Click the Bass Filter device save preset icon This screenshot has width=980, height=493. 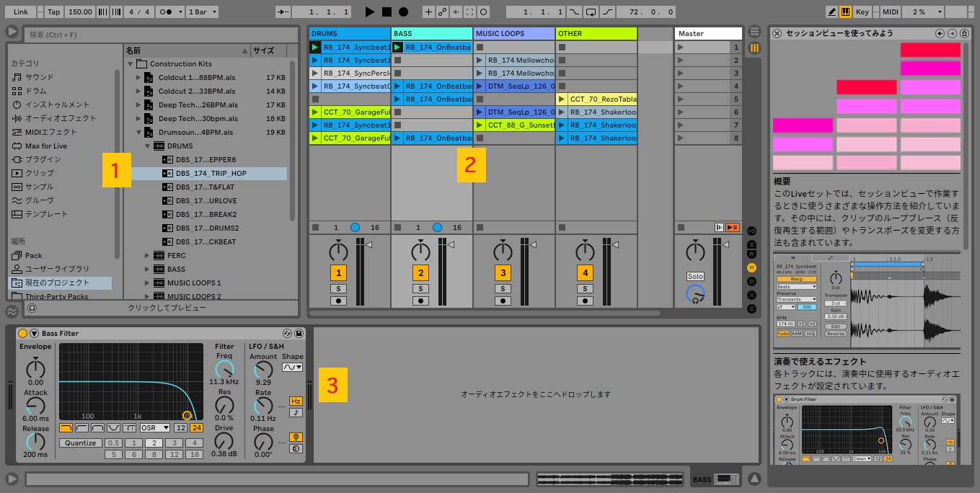(299, 333)
